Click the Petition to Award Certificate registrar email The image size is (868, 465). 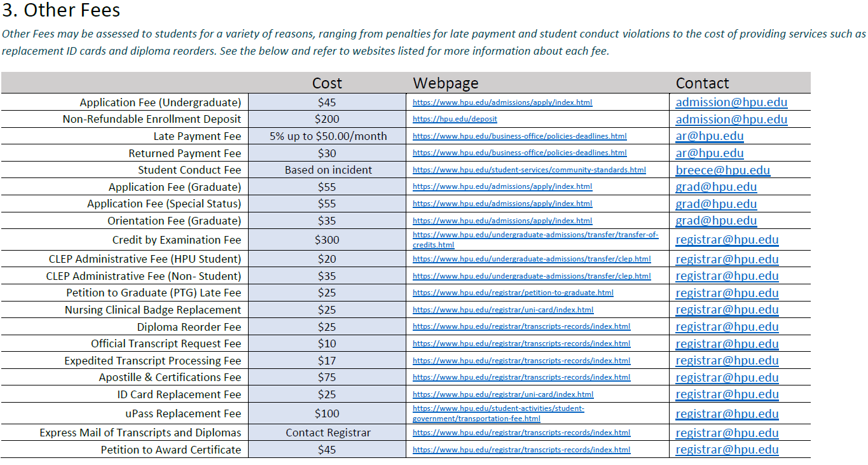(x=727, y=450)
